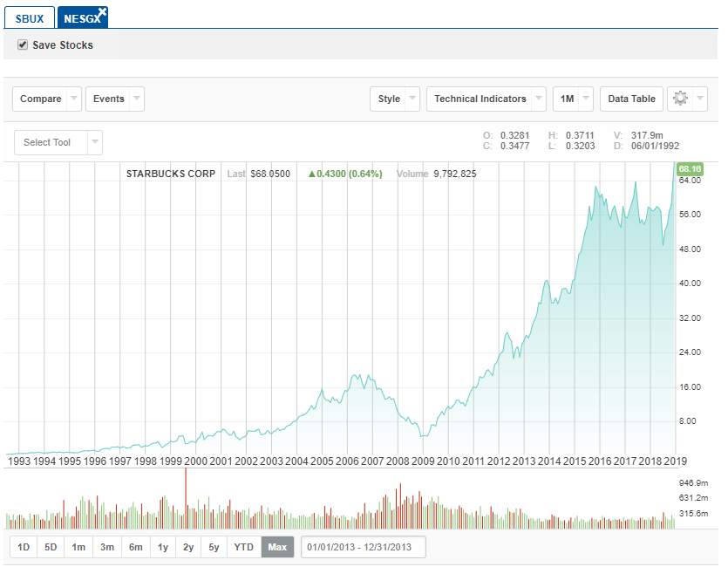Expand the Events dropdown arrow
Image resolution: width=728 pixels, height=567 pixels.
pyautogui.click(x=137, y=99)
